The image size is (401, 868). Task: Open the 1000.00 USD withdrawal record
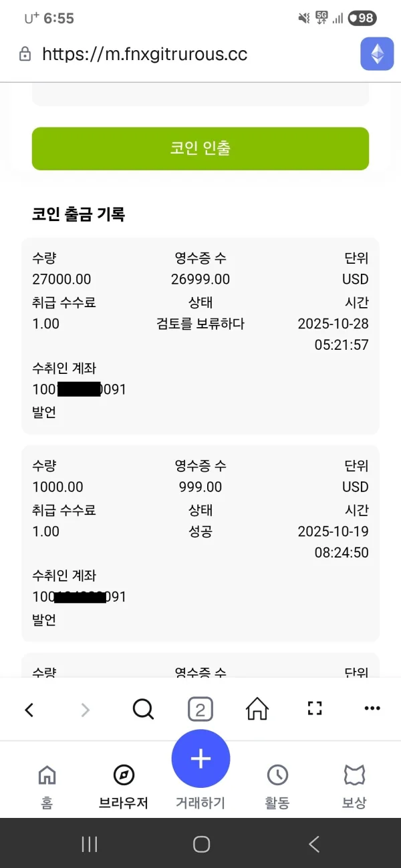click(200, 543)
